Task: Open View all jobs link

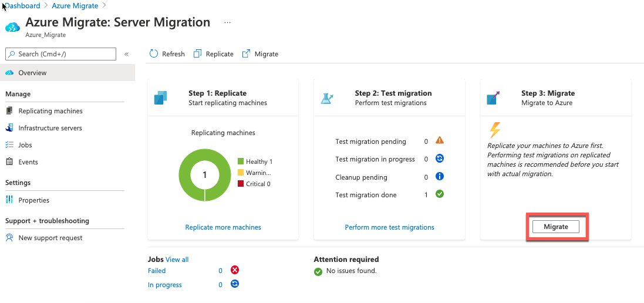Action: click(x=177, y=260)
